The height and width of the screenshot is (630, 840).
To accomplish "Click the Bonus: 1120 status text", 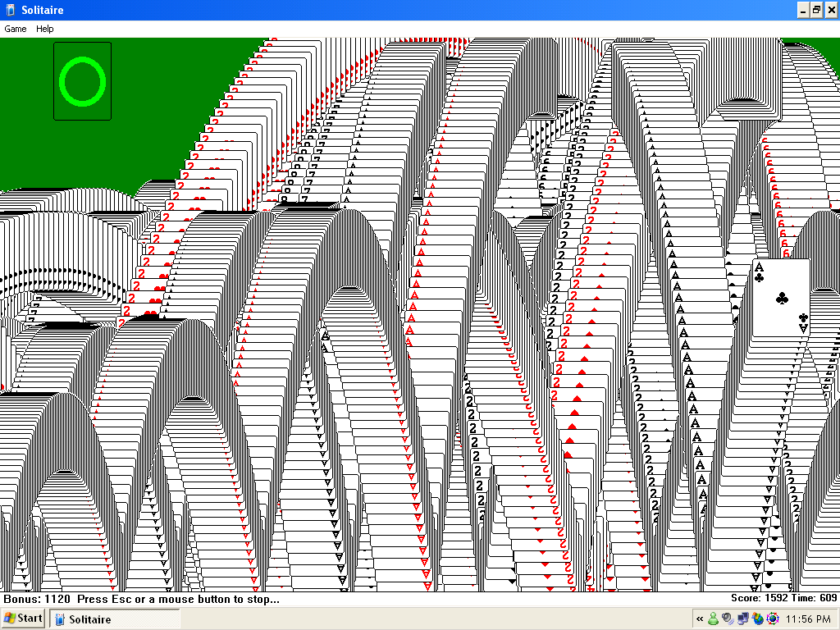I will coord(37,599).
